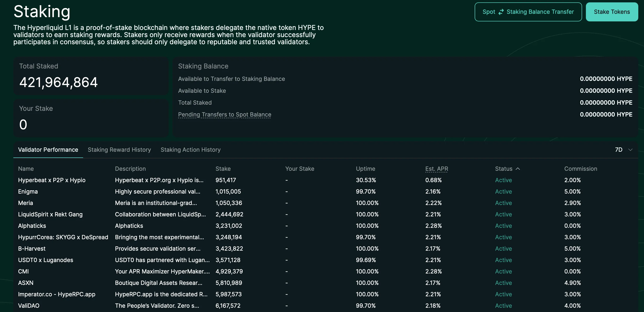The height and width of the screenshot is (312, 644).
Task: Choose the B-Harvest validator
Action: click(x=32, y=249)
